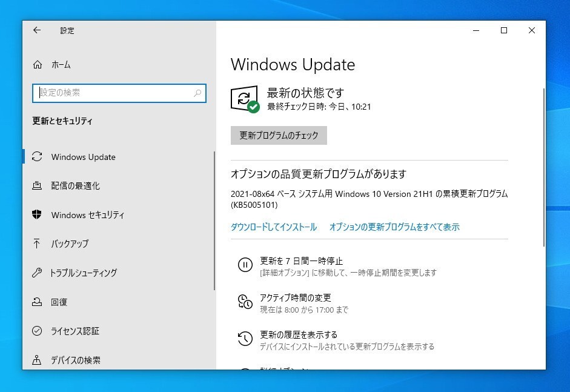The width and height of the screenshot is (570, 392).
Task: Click the Windows Update page title
Action: 293,65
